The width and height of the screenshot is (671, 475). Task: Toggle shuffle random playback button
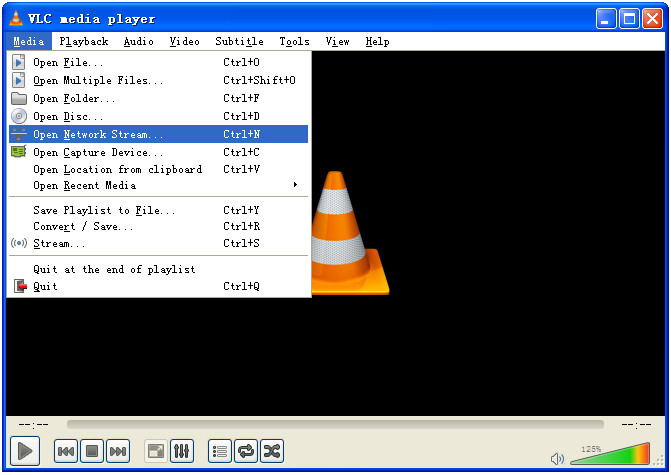[x=272, y=451]
